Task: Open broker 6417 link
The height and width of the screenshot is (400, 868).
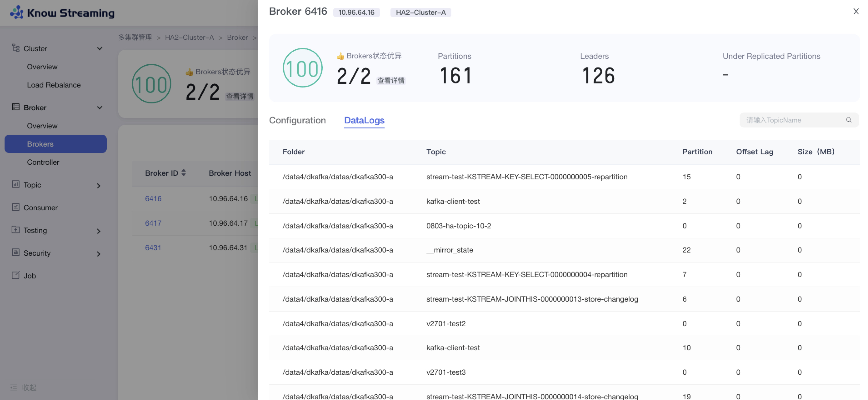Action: coord(153,223)
